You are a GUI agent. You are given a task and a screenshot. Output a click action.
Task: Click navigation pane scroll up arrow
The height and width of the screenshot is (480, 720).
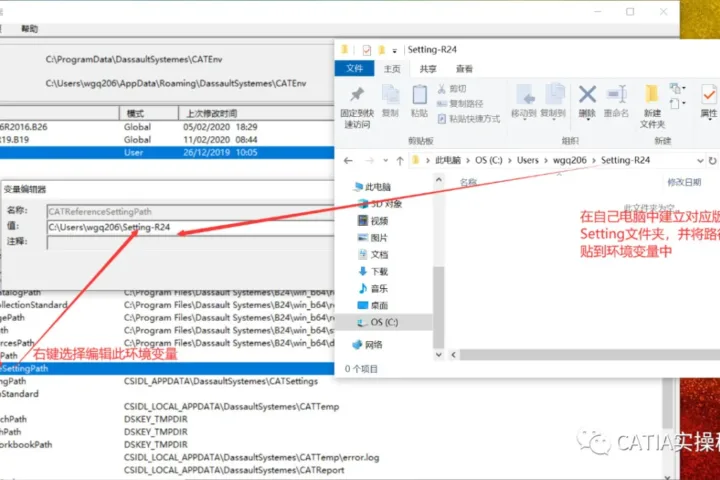(x=439, y=180)
